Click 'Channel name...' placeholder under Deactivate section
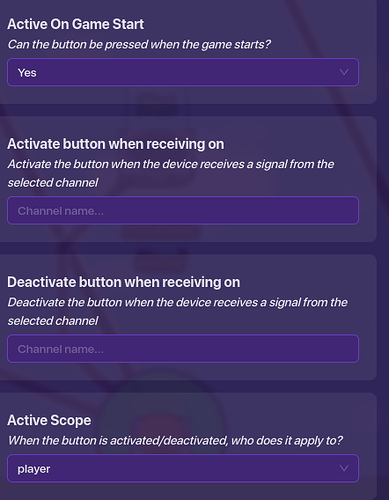389x500 pixels. coord(61,349)
